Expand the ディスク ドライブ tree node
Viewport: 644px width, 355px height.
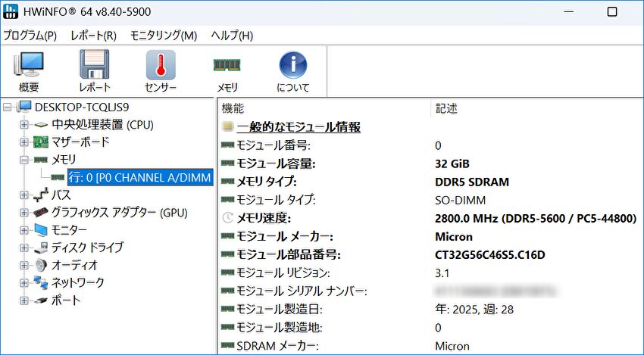click(24, 248)
